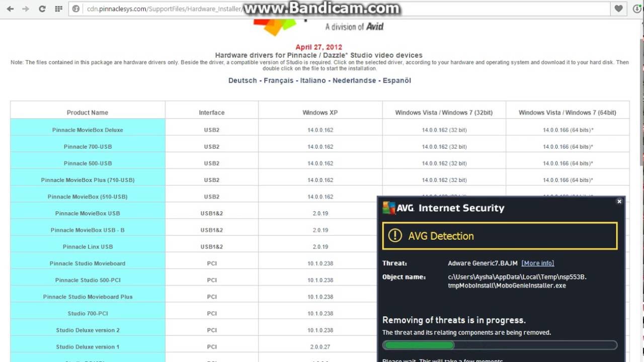Viewport: 644px width, 362px height.
Task: Download Studio Movieboard Plus driver 10.1.0.238
Action: click(320, 297)
